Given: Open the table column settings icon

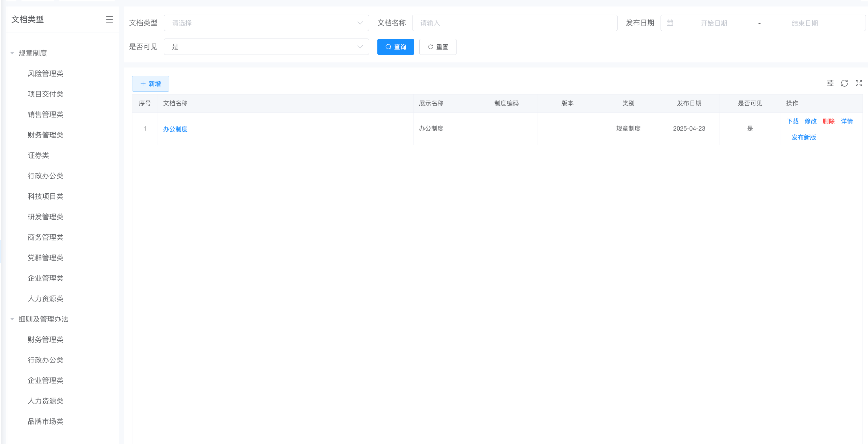Looking at the screenshot, I should [x=830, y=83].
